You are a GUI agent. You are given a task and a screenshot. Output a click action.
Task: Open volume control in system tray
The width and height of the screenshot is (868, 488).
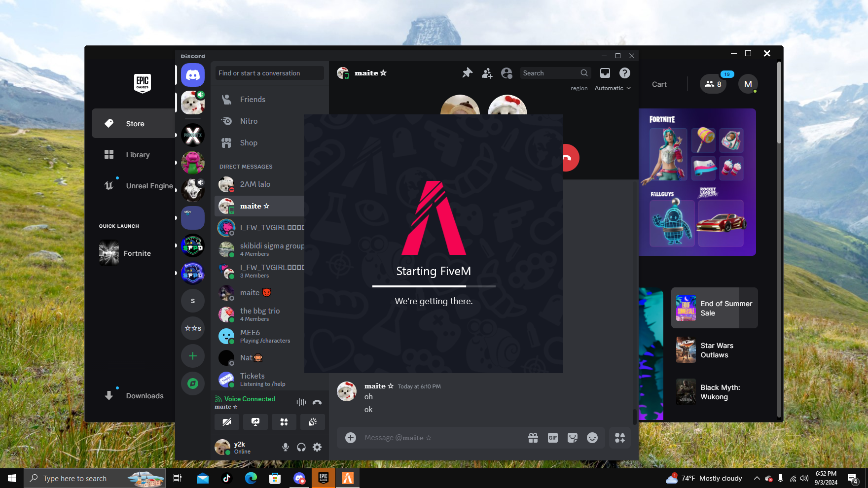pyautogui.click(x=804, y=478)
